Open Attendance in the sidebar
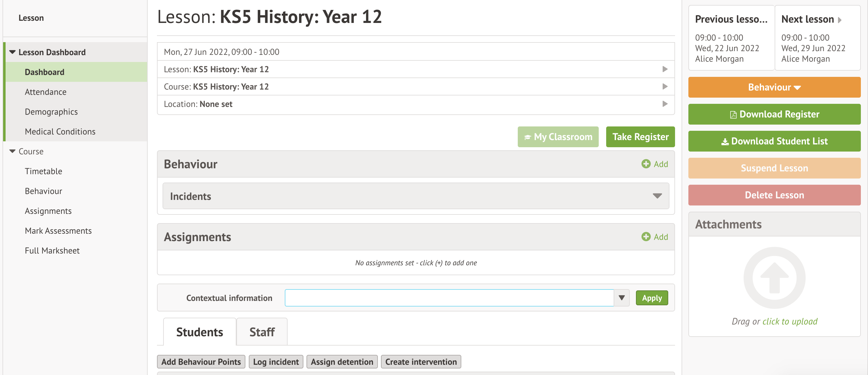This screenshot has height=375, width=868. point(46,92)
